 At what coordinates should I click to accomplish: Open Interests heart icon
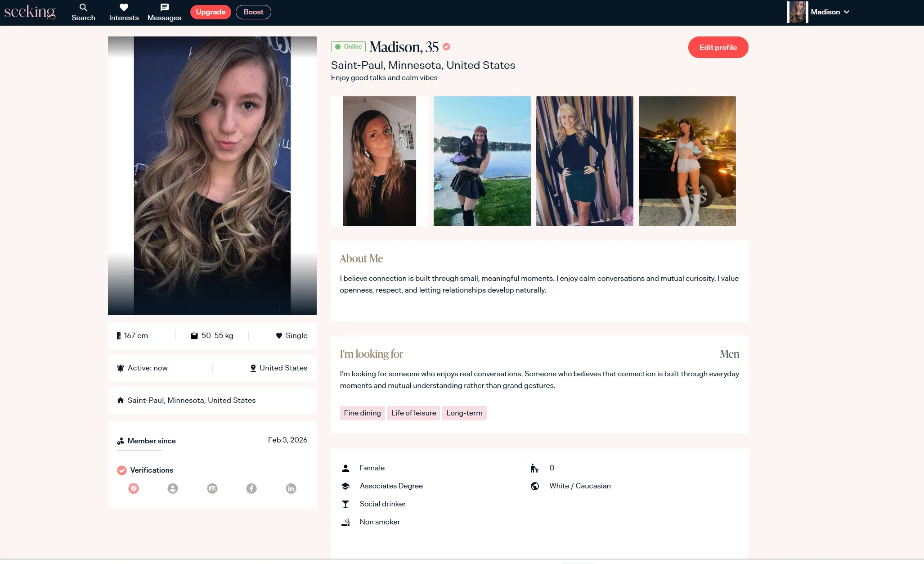pyautogui.click(x=124, y=8)
